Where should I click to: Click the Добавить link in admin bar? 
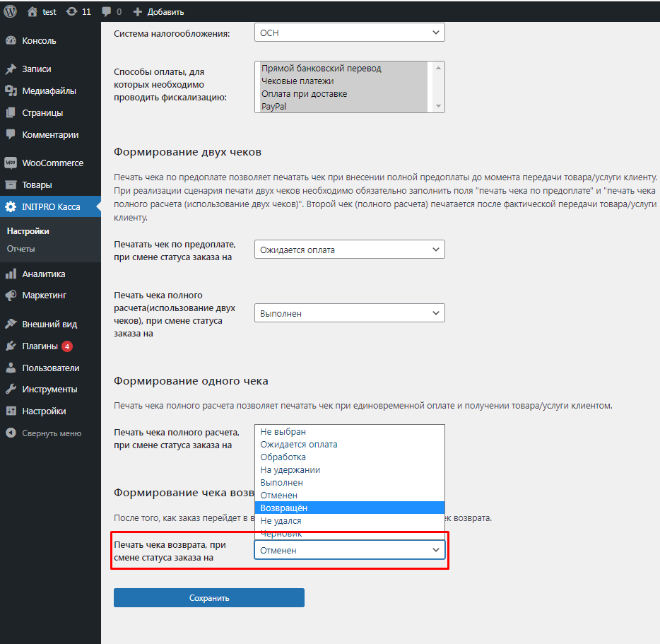[166, 12]
